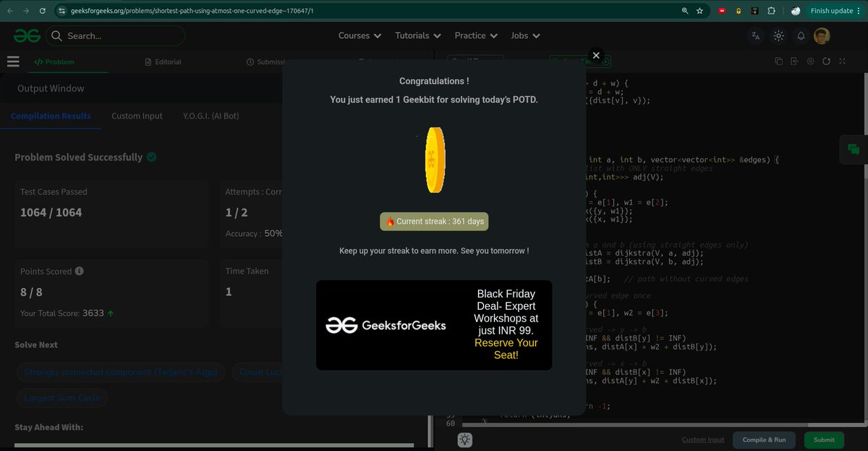Image resolution: width=868 pixels, height=451 pixels.
Task: Click the Compile & Run button
Action: tap(764, 439)
